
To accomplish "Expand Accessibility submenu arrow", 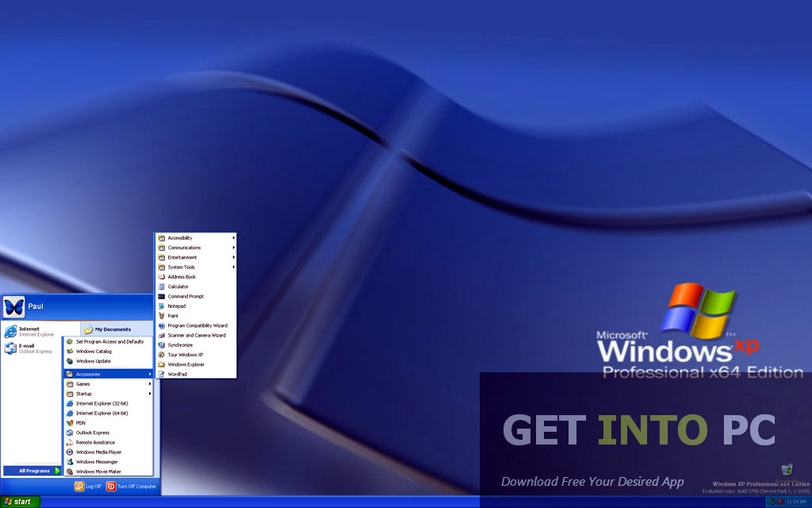I will pos(234,238).
